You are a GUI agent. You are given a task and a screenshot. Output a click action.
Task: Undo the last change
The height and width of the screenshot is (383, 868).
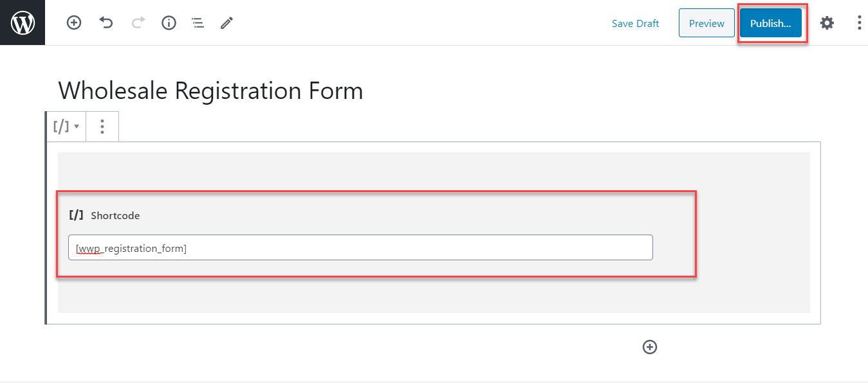[x=106, y=23]
